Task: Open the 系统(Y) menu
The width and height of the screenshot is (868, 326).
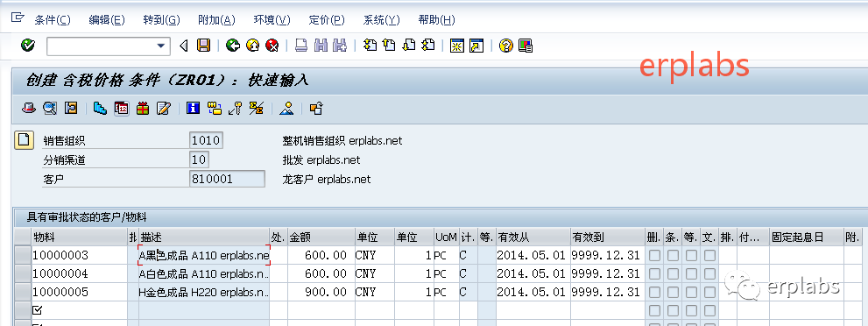Action: pos(381,20)
